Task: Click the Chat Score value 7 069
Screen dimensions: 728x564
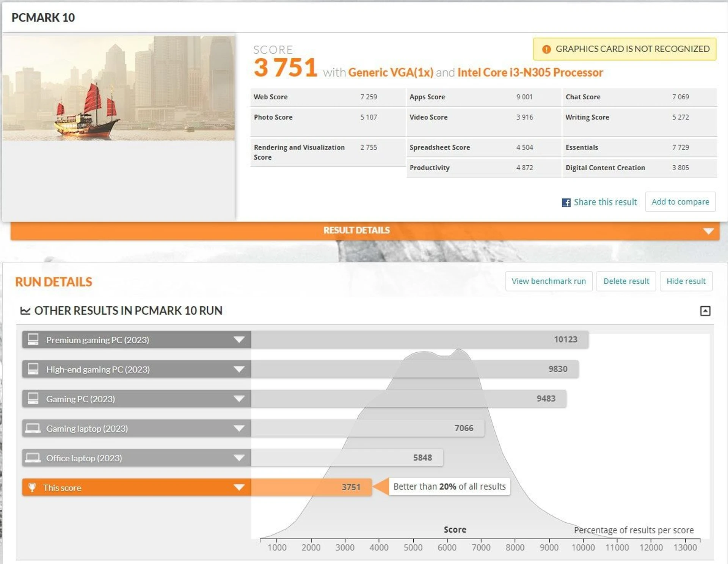Action: [x=681, y=97]
